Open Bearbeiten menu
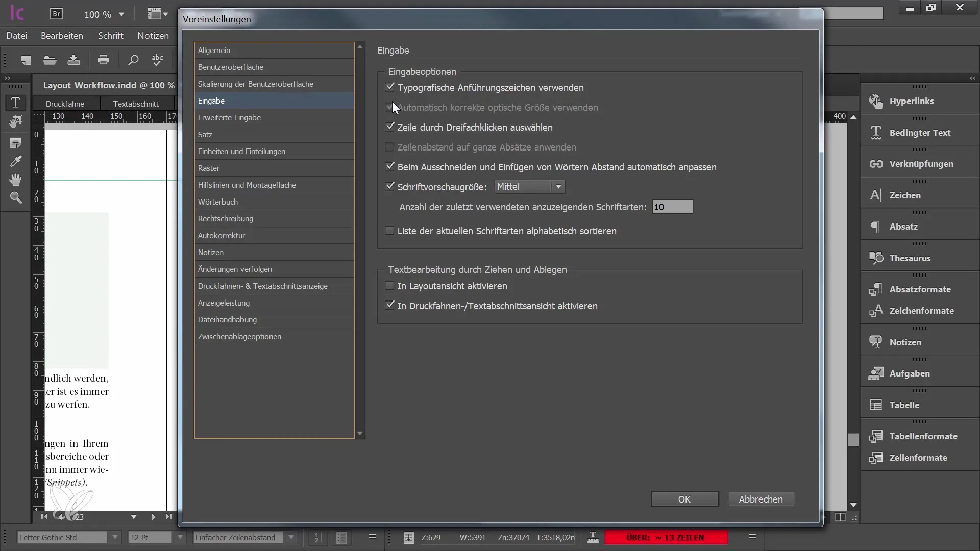Image resolution: width=980 pixels, height=551 pixels. [61, 35]
